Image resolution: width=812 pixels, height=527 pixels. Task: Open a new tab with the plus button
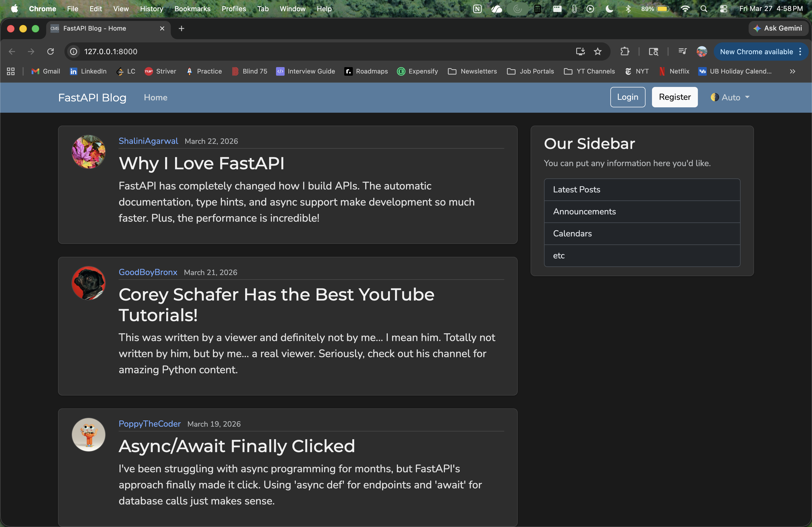click(182, 29)
